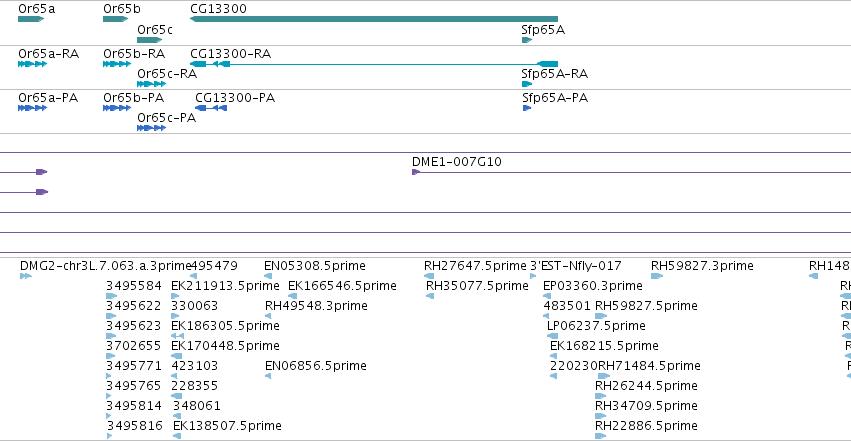851x441 pixels.
Task: Select the EN05308.5prime EST
Action: coord(268,276)
